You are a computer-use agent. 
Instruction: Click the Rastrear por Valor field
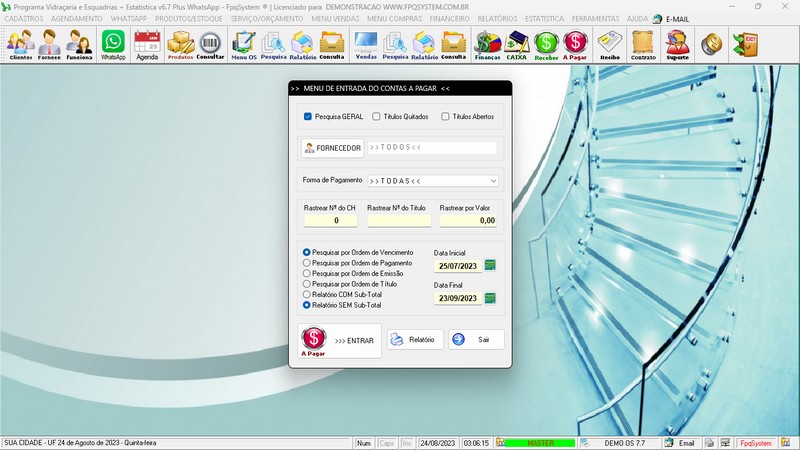[468, 220]
